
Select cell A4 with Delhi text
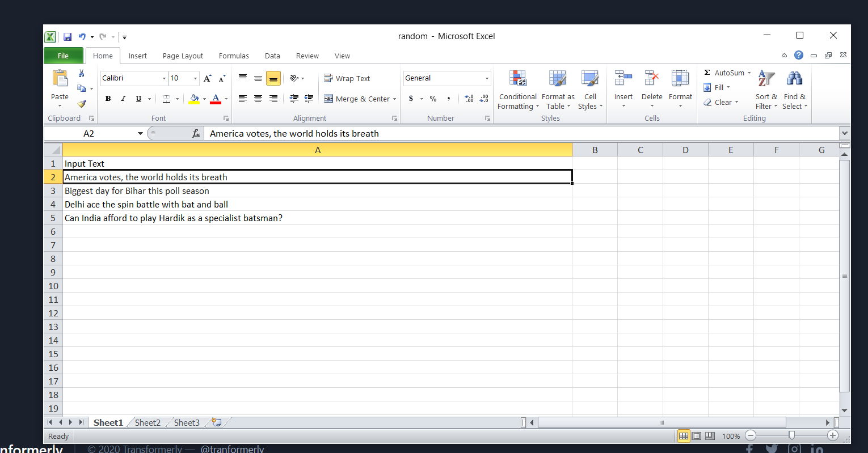point(317,204)
